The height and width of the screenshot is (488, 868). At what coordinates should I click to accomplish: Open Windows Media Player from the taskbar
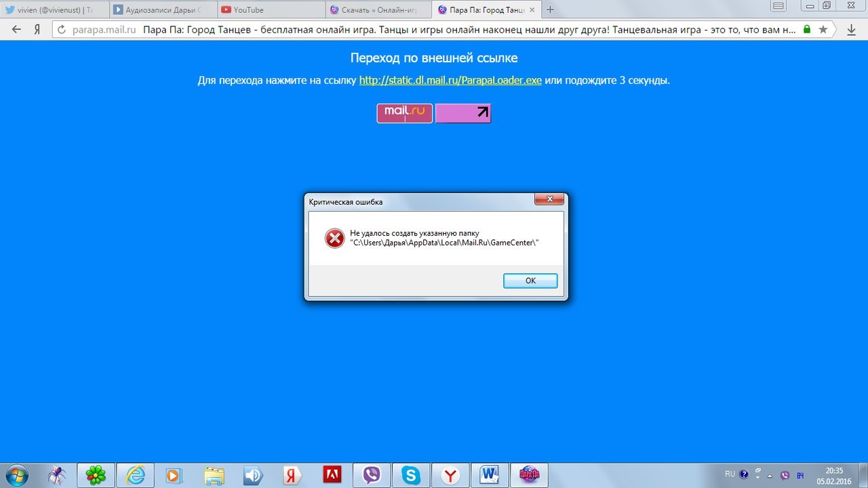(175, 475)
